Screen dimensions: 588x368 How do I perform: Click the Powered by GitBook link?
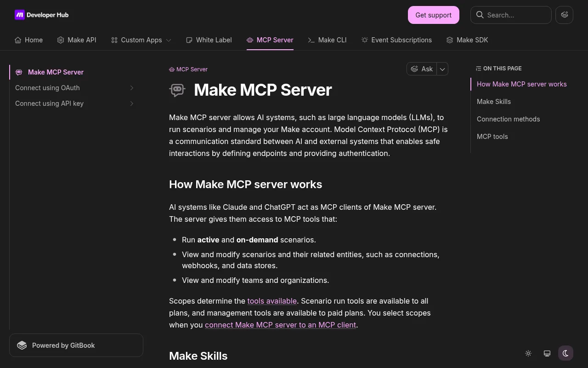pyautogui.click(x=76, y=345)
